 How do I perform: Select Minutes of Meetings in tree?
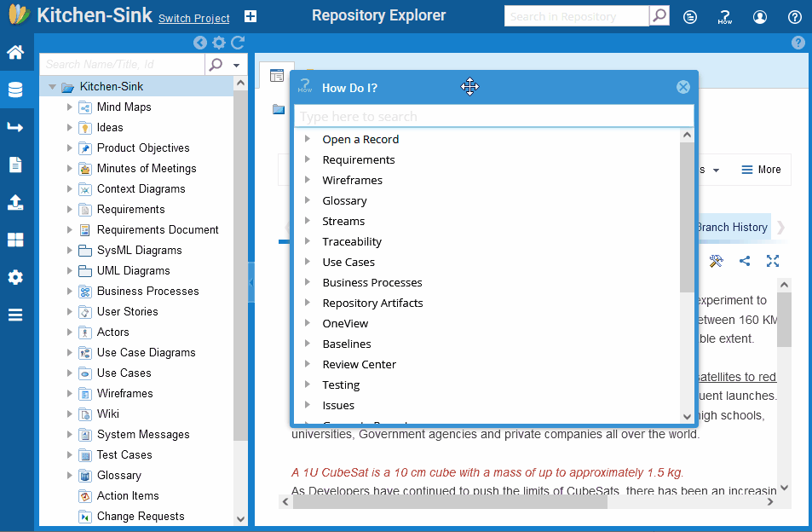coord(147,168)
